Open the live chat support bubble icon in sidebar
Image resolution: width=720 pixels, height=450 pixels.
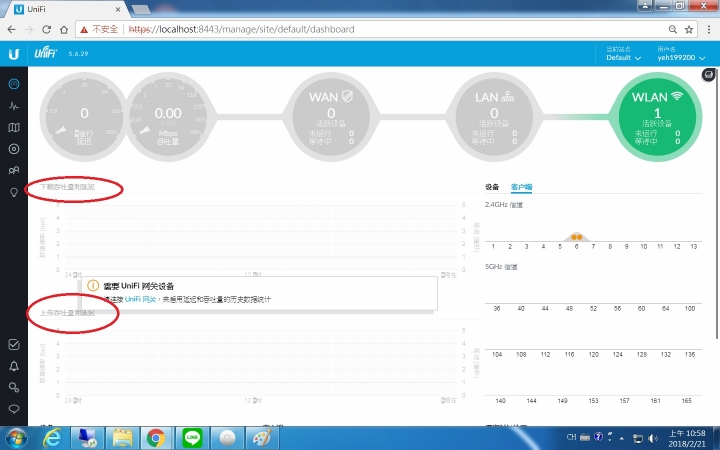(x=14, y=409)
